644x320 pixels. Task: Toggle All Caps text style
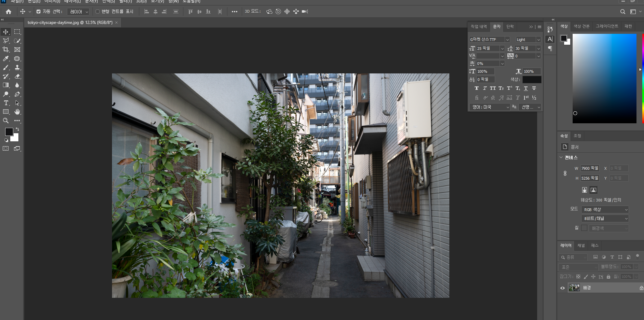(493, 88)
